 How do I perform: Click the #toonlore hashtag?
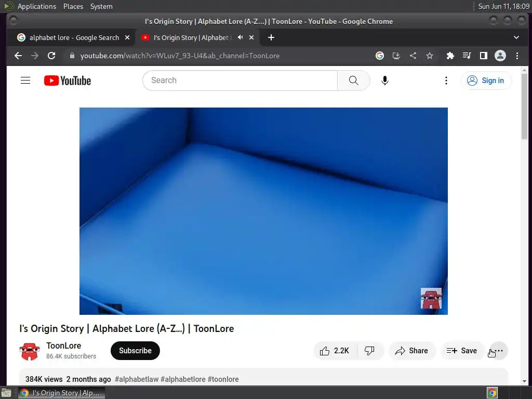pyautogui.click(x=223, y=379)
